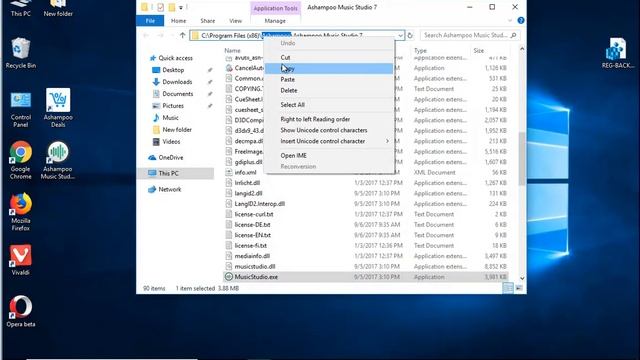Select Documents in navigation pane
Image resolution: width=640 pixels, height=360 pixels.
177,94
